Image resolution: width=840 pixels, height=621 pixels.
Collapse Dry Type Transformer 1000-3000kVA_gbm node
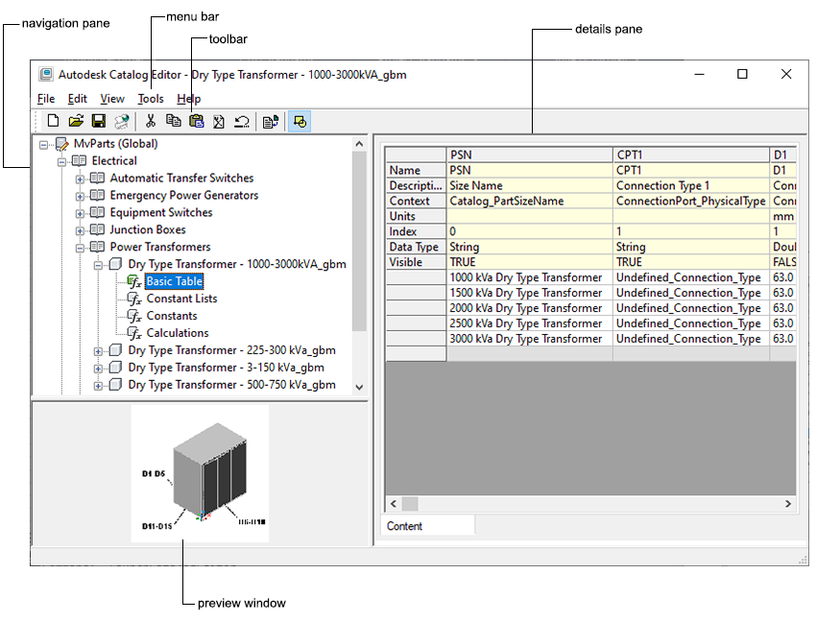pos(98,265)
